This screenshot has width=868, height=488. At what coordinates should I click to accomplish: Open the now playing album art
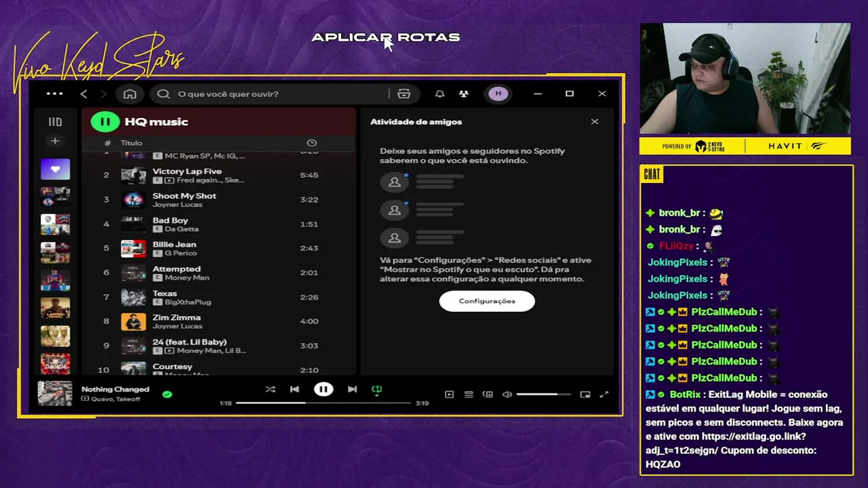click(55, 394)
